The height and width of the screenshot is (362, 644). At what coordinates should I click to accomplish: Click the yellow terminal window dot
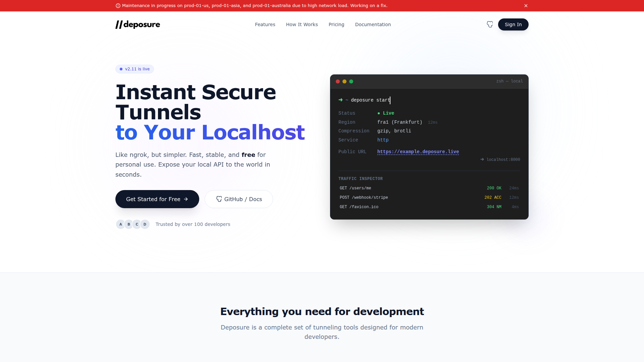pyautogui.click(x=344, y=81)
